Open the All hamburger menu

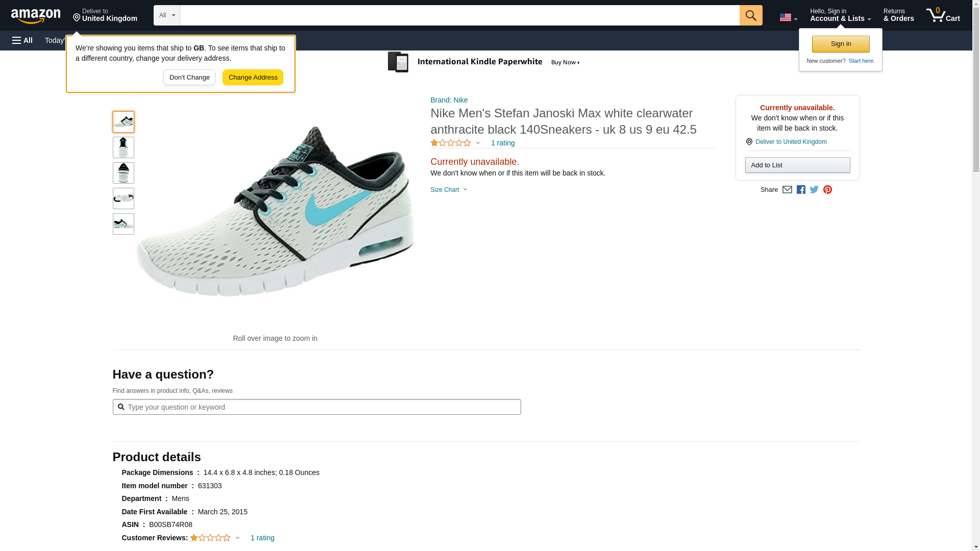(x=22, y=40)
